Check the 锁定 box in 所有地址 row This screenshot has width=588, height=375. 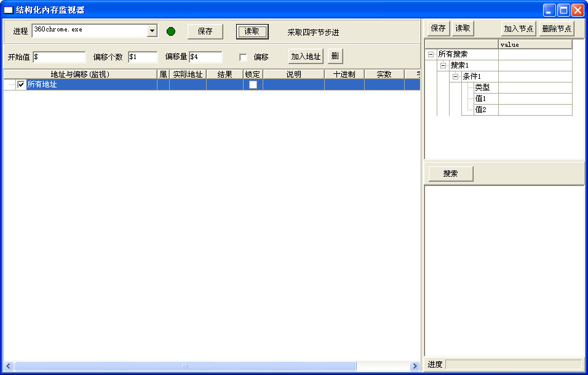253,85
